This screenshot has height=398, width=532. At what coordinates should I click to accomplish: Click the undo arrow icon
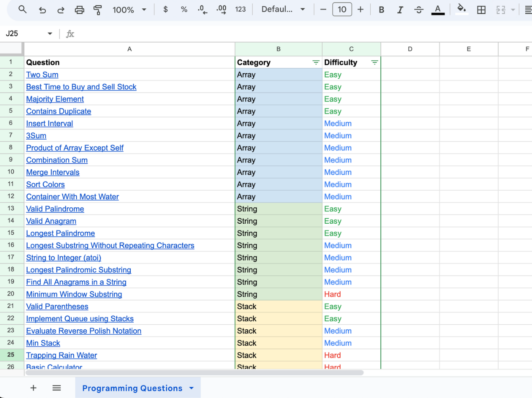click(42, 10)
